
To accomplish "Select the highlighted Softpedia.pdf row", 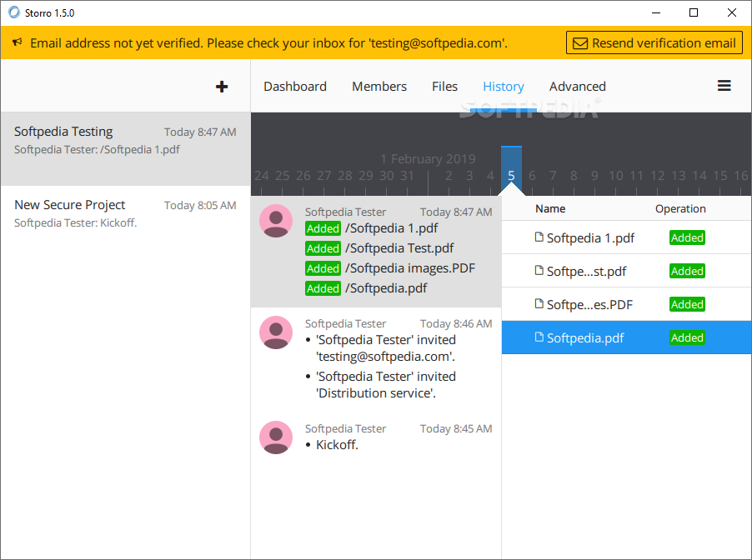I will (x=626, y=337).
